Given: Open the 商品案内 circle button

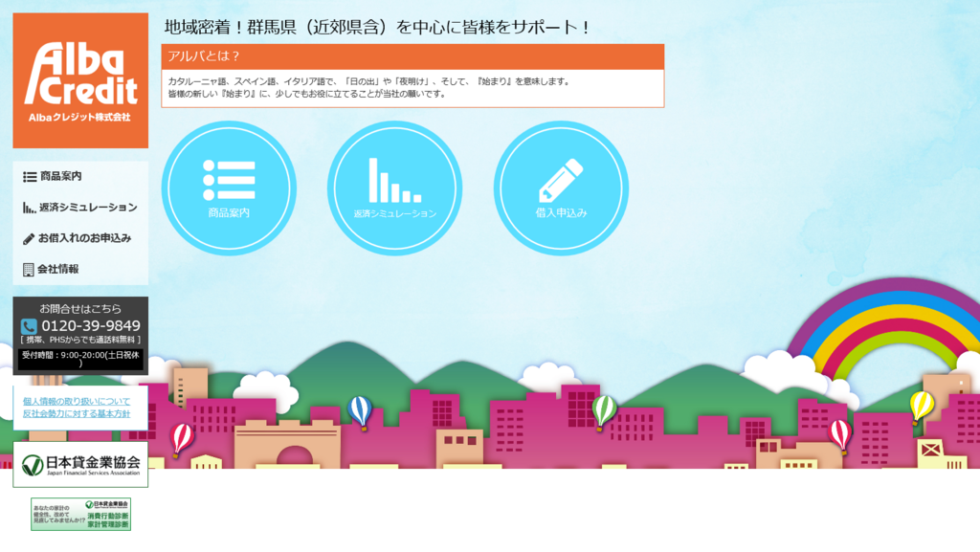Looking at the screenshot, I should (229, 188).
